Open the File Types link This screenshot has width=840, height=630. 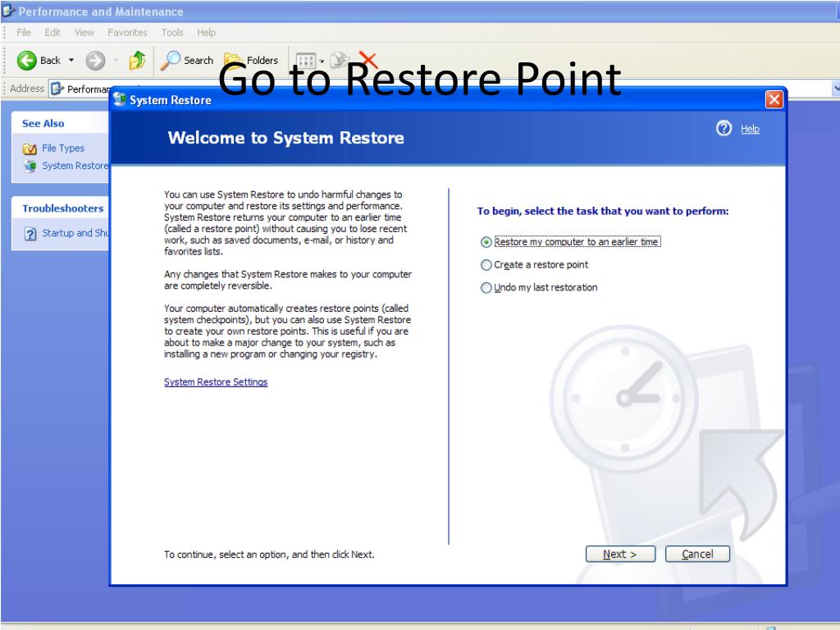(x=63, y=148)
